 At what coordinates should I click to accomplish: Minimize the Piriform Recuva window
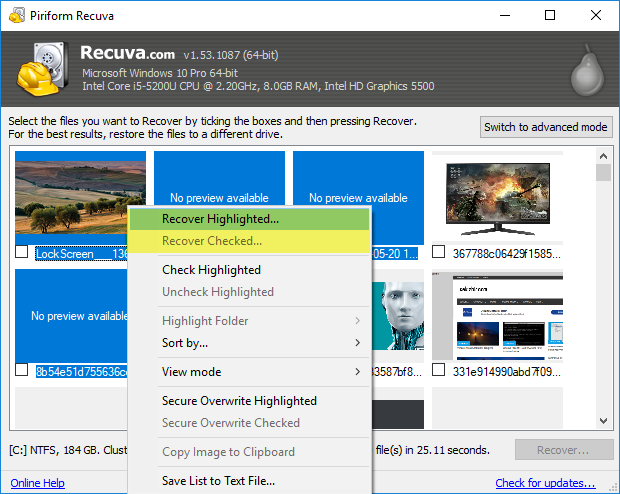tap(505, 15)
